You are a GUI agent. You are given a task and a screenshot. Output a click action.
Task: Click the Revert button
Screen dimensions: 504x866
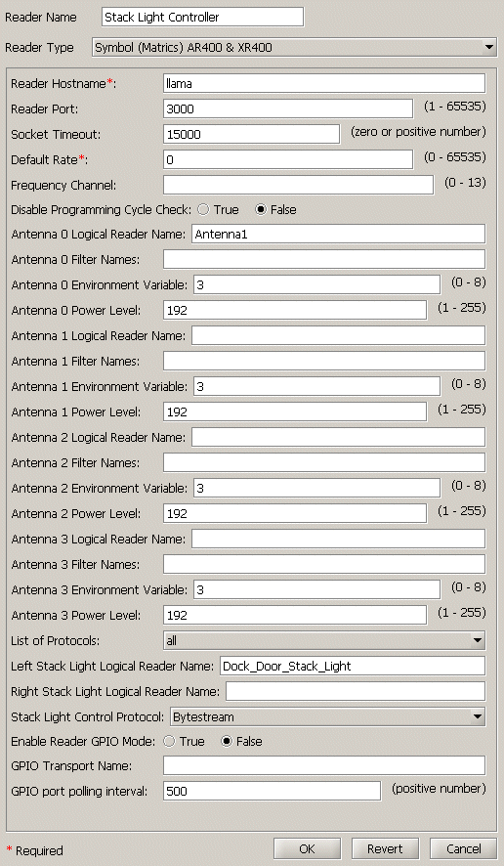(x=385, y=848)
